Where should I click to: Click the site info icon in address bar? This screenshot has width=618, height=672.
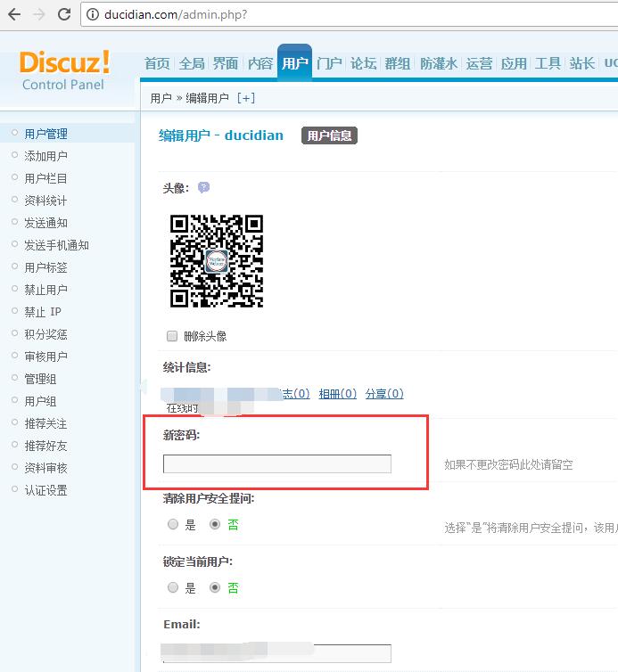92,14
